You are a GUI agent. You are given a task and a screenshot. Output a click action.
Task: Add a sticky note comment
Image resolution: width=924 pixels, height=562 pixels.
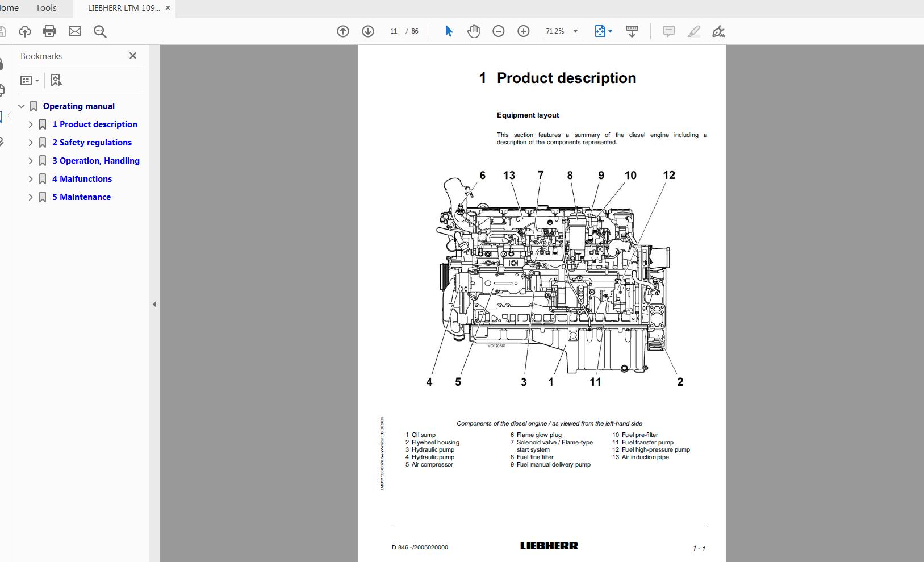[669, 32]
